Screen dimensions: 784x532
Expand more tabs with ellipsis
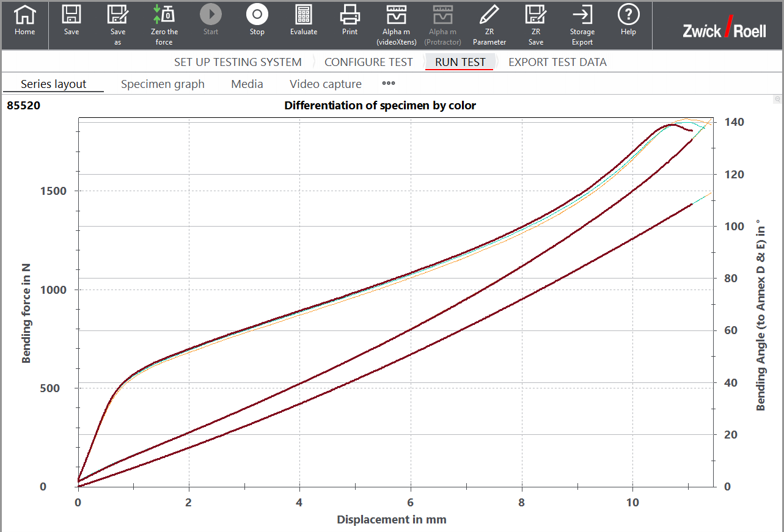tap(389, 84)
